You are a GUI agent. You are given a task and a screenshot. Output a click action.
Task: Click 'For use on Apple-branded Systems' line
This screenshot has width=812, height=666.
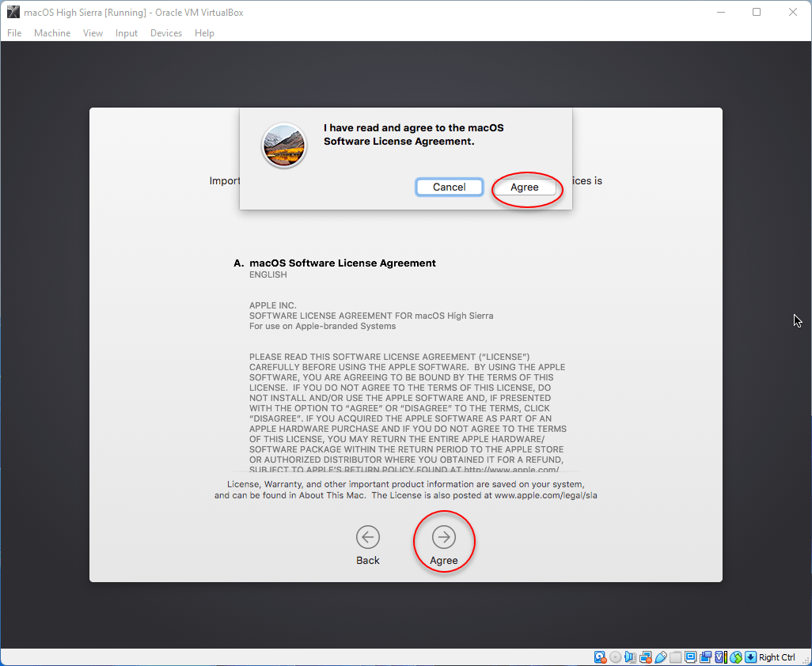pos(322,326)
